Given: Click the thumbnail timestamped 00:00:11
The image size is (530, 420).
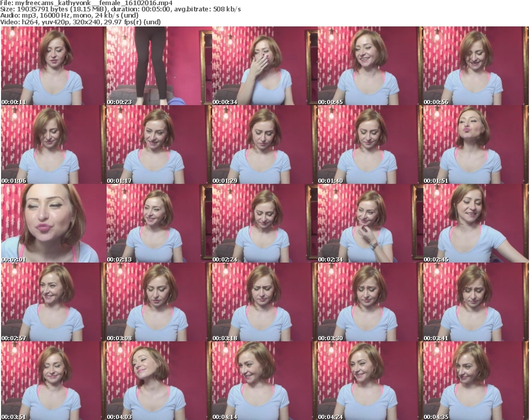Looking at the screenshot, I should [x=53, y=66].
